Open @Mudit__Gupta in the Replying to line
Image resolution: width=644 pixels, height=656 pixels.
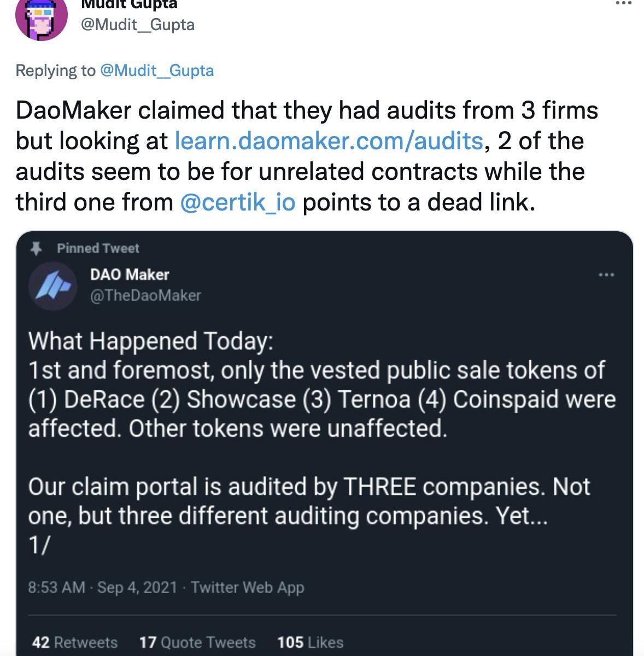point(157,71)
